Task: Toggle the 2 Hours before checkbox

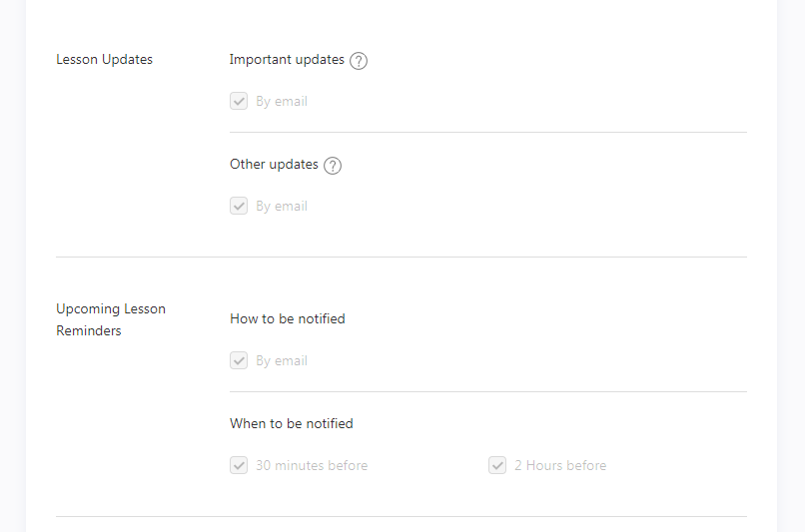Action: [497, 465]
